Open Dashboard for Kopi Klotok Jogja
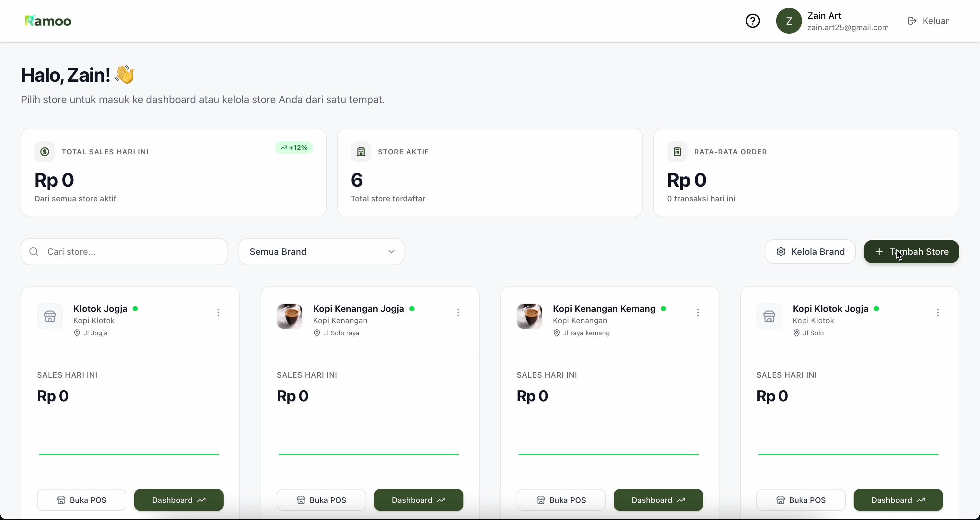This screenshot has height=520, width=980. tap(898, 500)
